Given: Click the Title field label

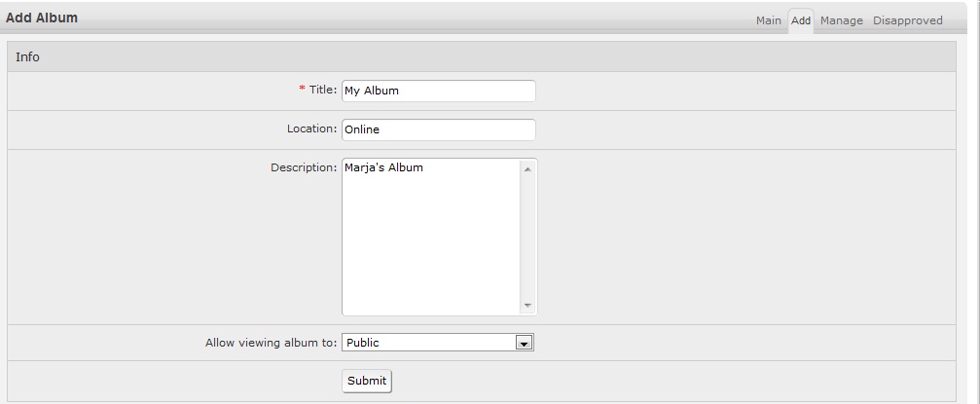Looking at the screenshot, I should click(x=322, y=91).
